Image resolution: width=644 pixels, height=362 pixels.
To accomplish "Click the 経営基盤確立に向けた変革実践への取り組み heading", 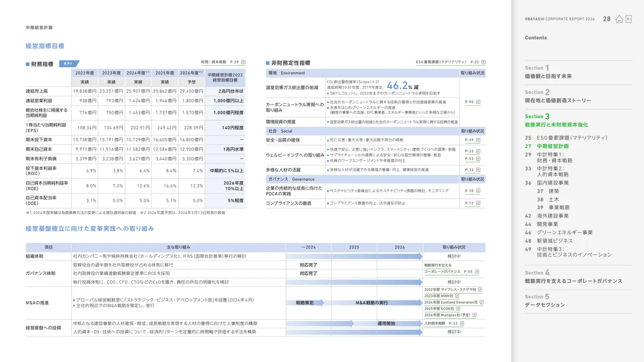I will (x=90, y=229).
